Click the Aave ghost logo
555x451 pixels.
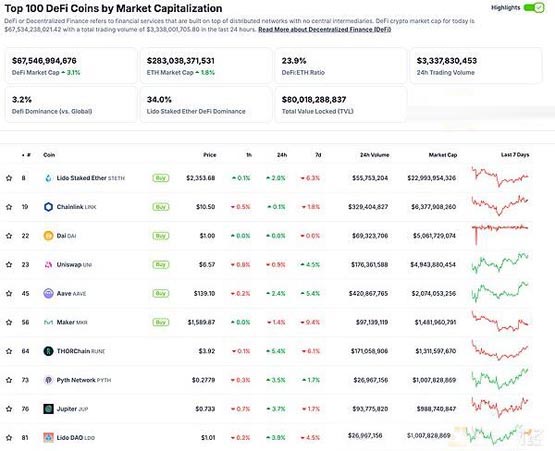pos(48,293)
